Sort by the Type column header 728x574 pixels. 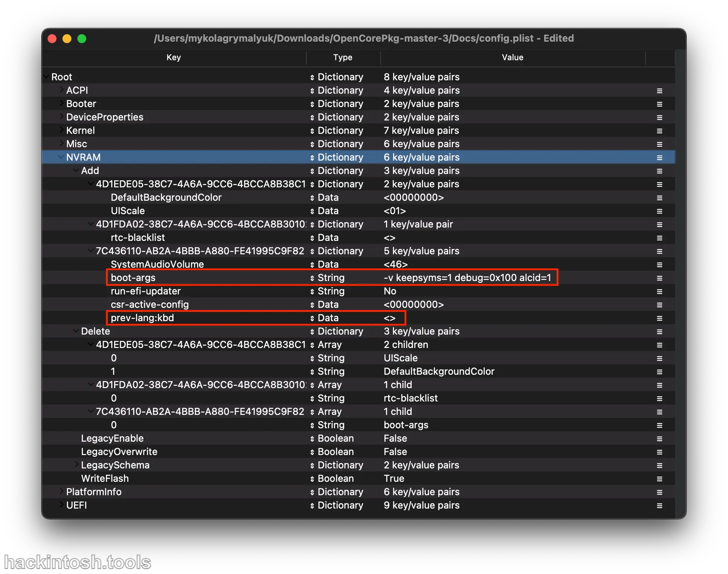pyautogui.click(x=343, y=57)
